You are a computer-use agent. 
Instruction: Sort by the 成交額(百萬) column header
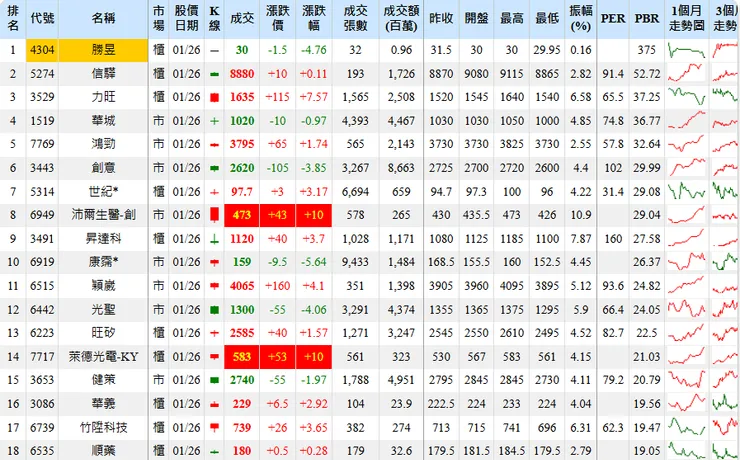coord(401,18)
